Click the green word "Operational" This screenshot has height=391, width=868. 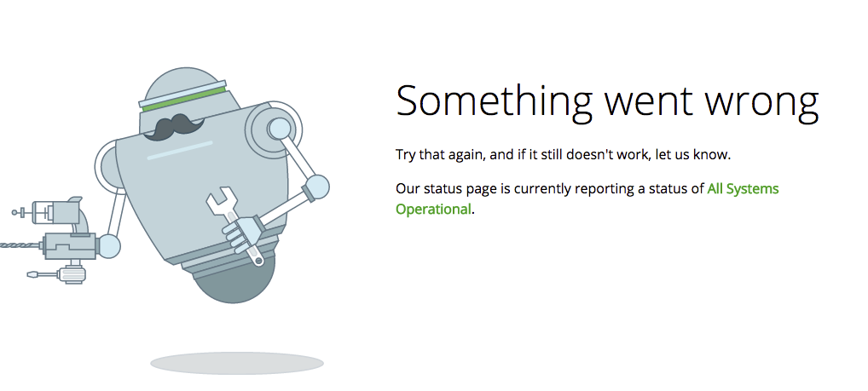433,210
